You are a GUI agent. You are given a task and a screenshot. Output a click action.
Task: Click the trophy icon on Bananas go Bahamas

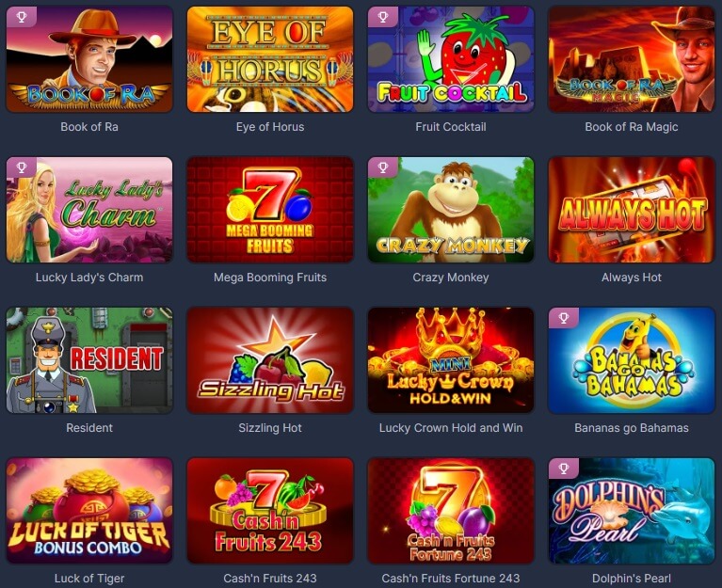564,318
